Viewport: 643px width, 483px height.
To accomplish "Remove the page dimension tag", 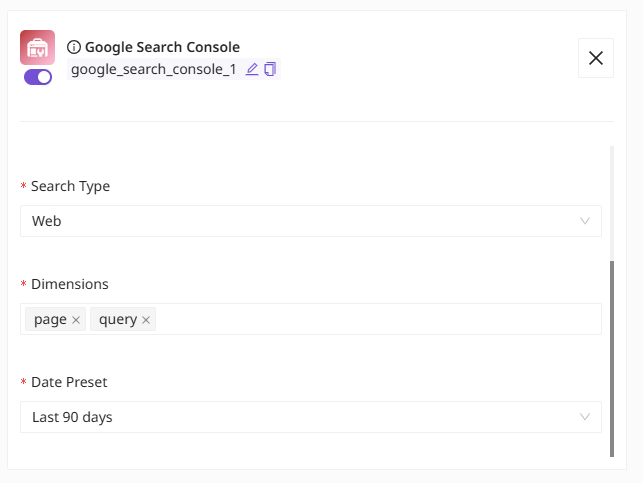I will click(x=76, y=320).
